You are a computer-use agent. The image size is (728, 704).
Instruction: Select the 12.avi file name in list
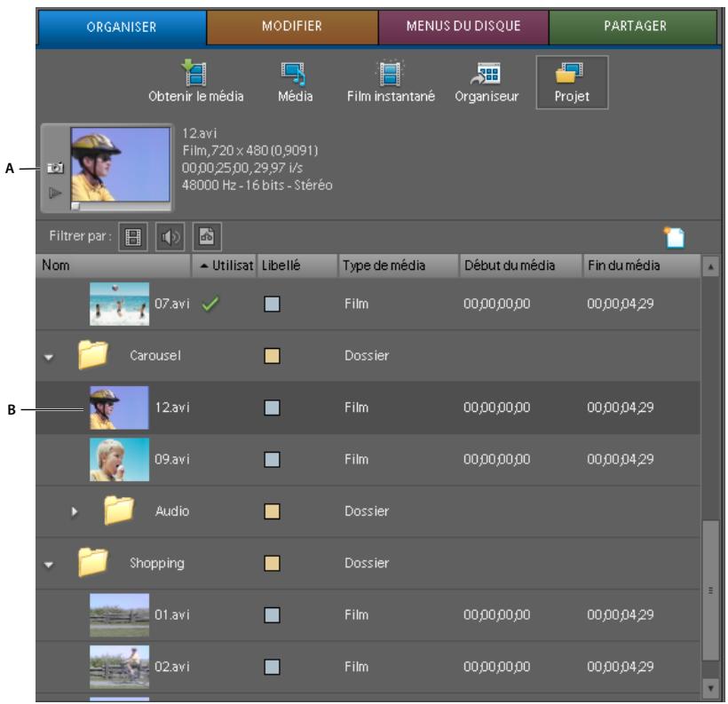[x=171, y=407]
